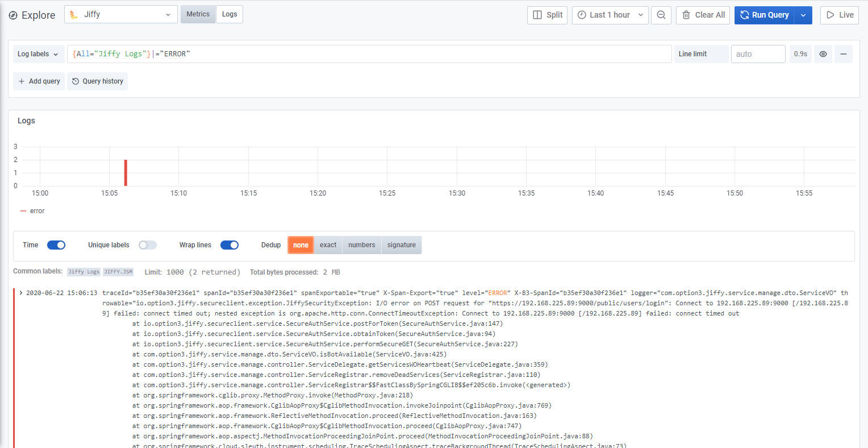
Task: Click the Explore compass icon
Action: point(13,15)
